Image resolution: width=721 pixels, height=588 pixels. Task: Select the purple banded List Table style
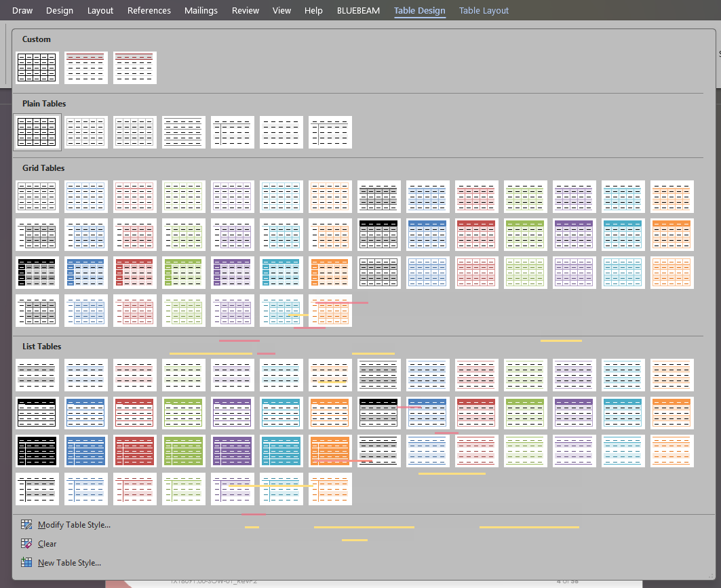232,413
